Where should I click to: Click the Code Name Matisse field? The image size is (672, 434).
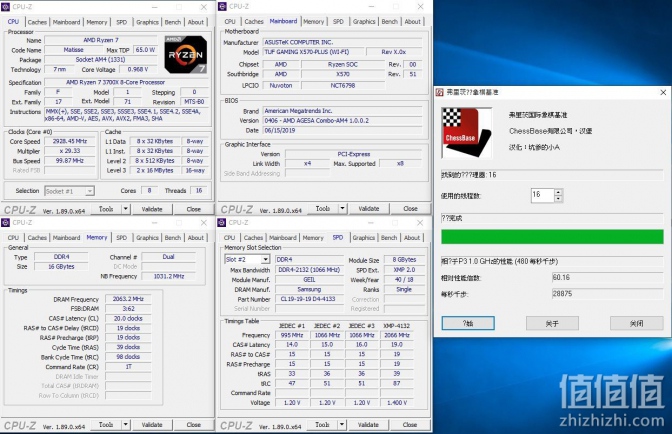point(73,50)
